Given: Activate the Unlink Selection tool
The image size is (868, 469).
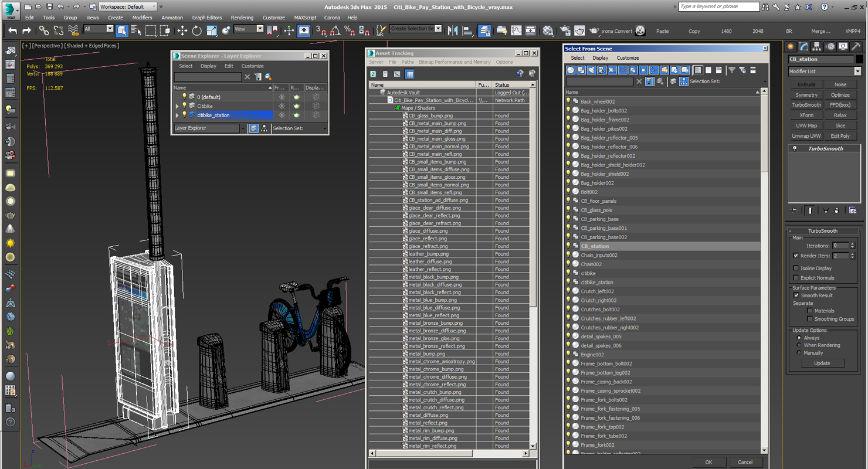Looking at the screenshot, I should [59, 30].
